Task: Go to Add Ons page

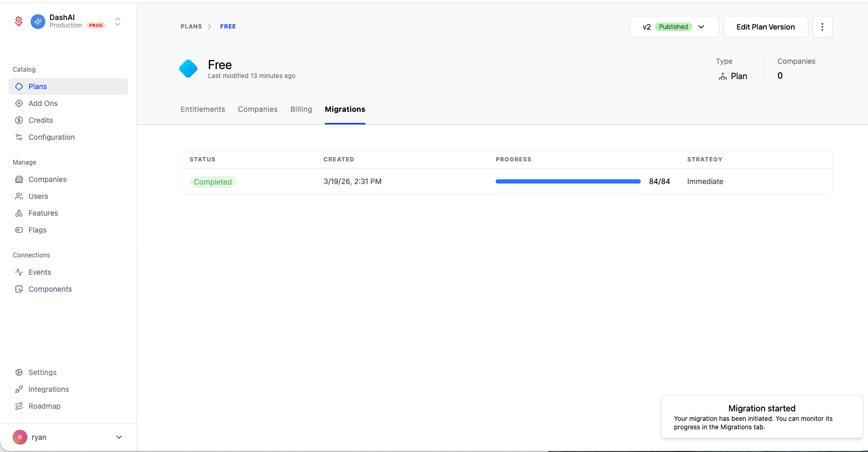Action: click(x=68, y=103)
